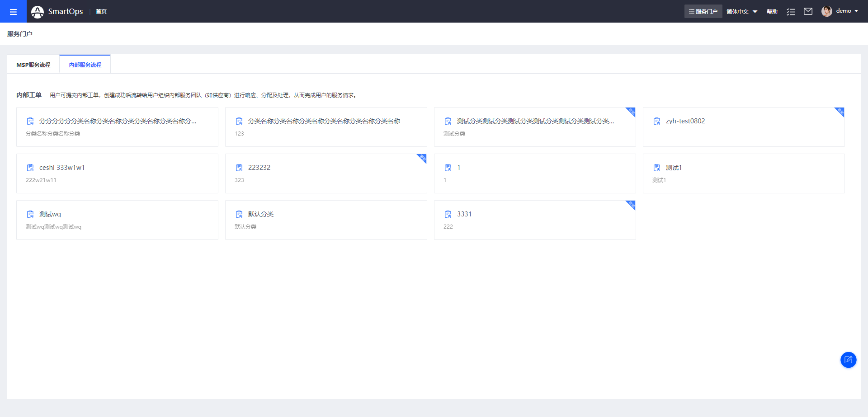Click corner ribbon badge on 测试分类 card
The width and height of the screenshot is (868, 417).
pos(632,111)
